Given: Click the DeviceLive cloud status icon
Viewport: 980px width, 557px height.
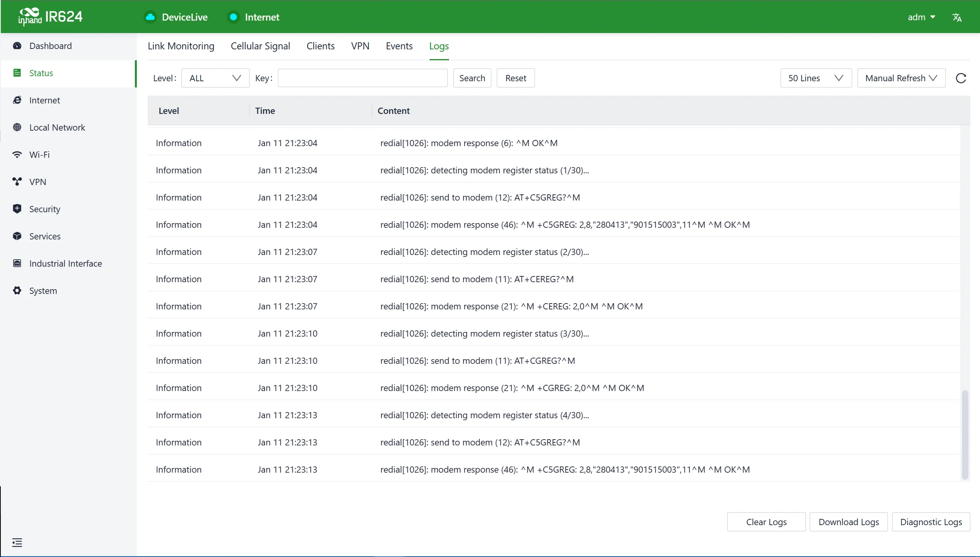Looking at the screenshot, I should point(150,17).
